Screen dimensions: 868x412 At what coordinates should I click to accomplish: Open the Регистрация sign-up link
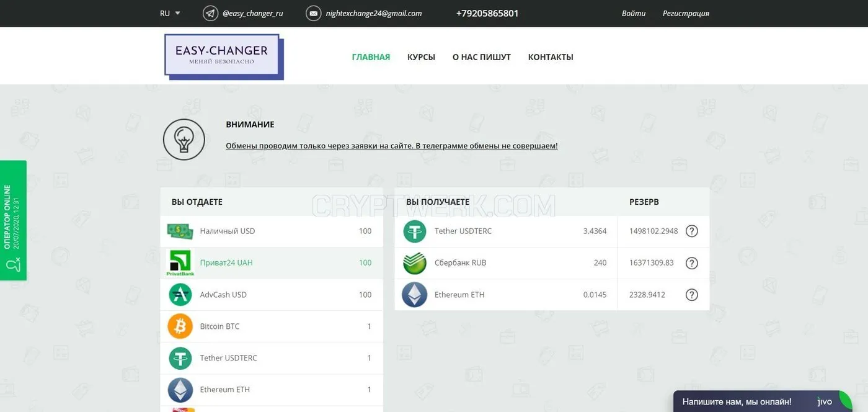tap(686, 13)
